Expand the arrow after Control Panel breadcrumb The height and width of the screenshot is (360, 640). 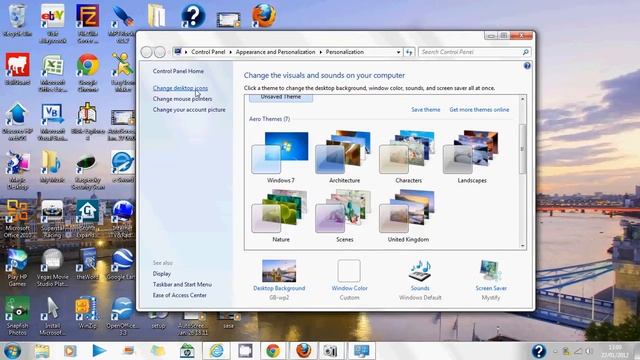[231, 52]
